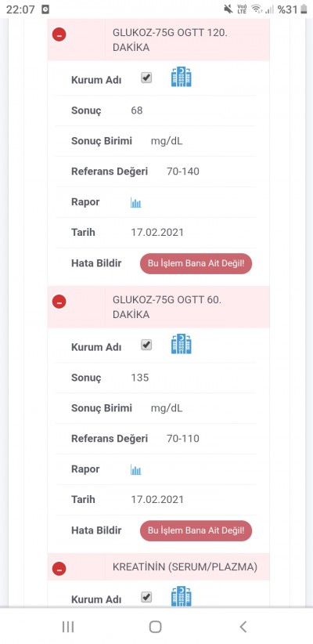Screen dimensions: 313x644
Task: Collapse the KREATİNİN (SERUM/PLAZMA) section
Action: click(x=59, y=569)
